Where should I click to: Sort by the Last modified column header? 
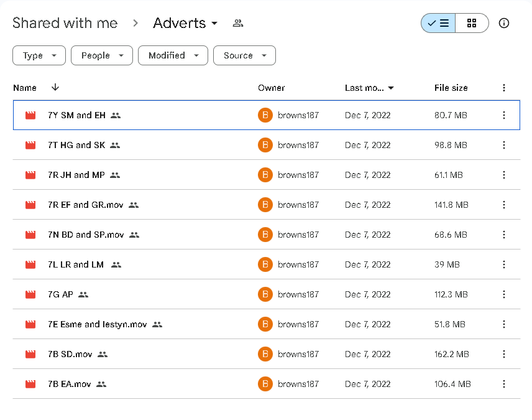pyautogui.click(x=365, y=88)
